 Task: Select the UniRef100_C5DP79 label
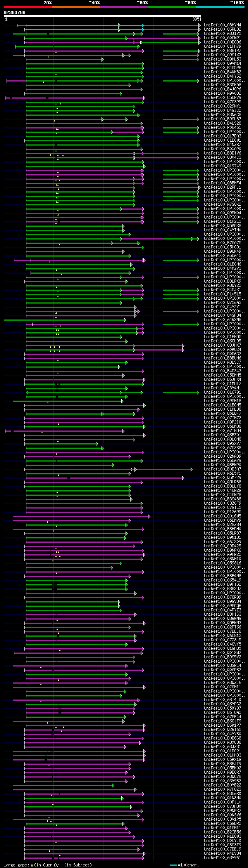[222, 97]
